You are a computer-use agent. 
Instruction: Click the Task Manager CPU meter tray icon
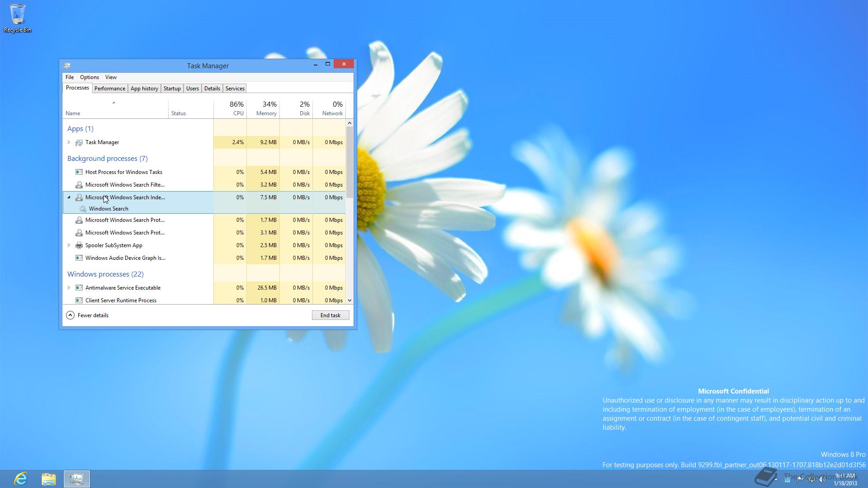(787, 479)
